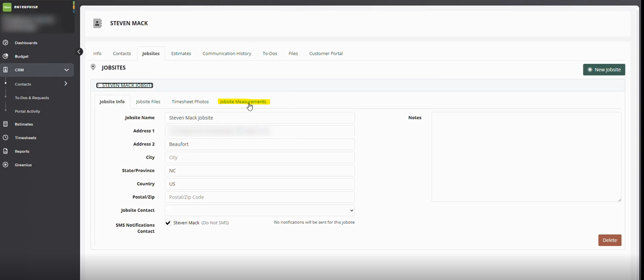Open the Estimates calculator icon

[5, 124]
